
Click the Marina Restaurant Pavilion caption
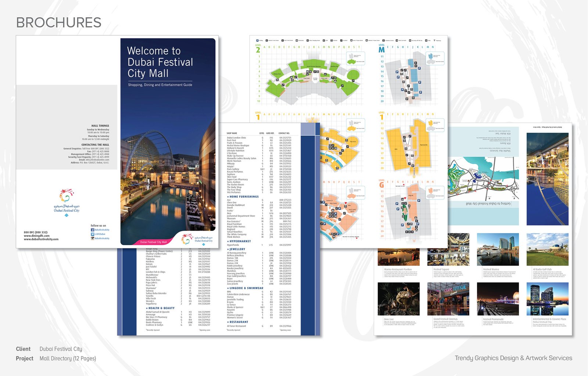tap(398, 269)
